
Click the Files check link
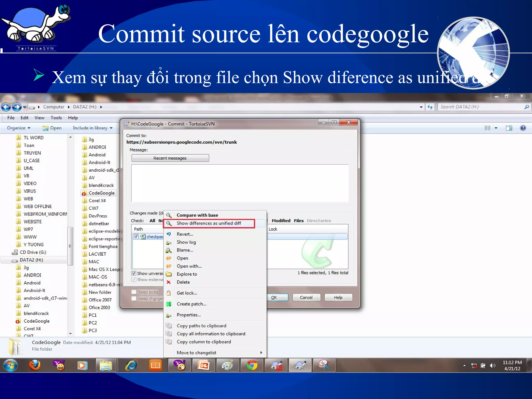click(x=299, y=221)
